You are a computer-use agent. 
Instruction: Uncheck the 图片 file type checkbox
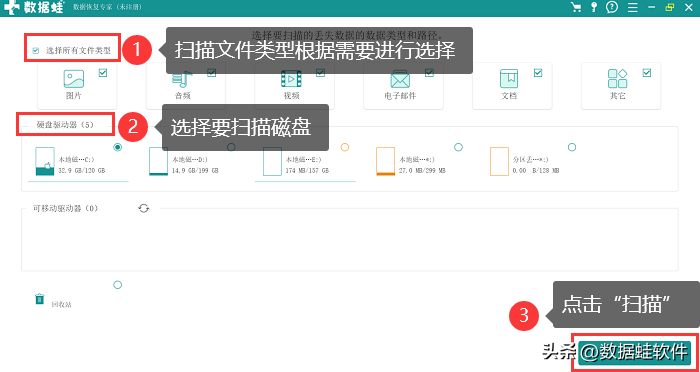(x=103, y=73)
